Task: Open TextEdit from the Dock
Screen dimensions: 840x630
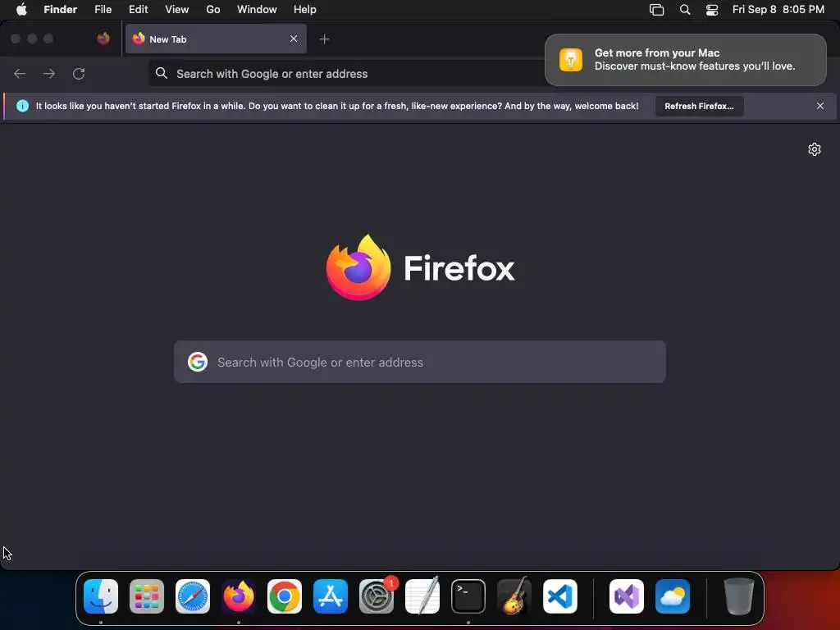Action: [x=422, y=596]
